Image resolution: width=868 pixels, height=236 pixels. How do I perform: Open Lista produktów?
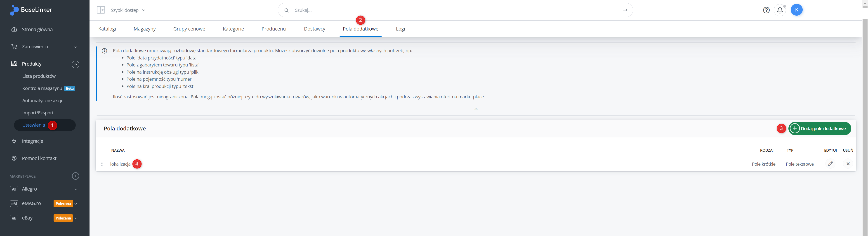[39, 76]
